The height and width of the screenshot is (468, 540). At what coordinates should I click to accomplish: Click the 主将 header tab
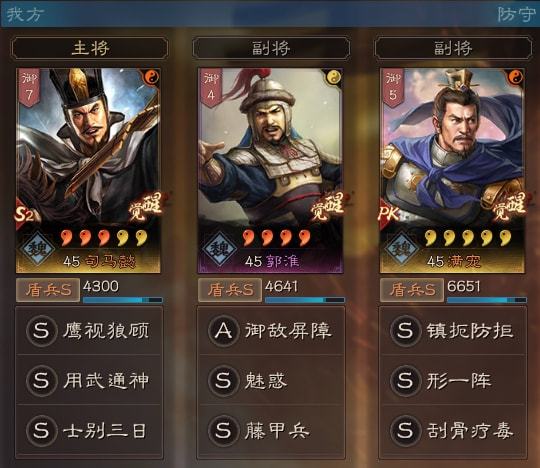point(90,48)
